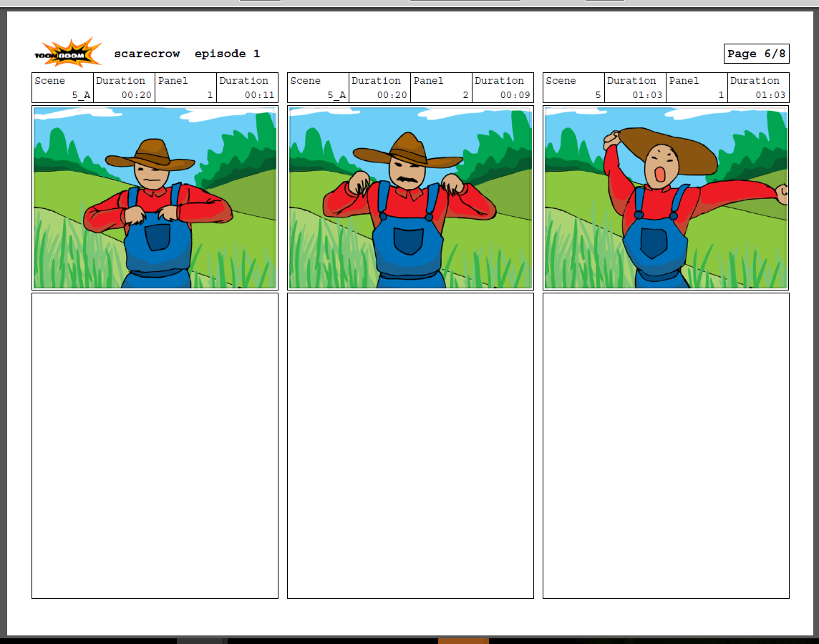819x644 pixels.
Task: Open the scene 5_A panel 2 mustache scarecrow thumbnail
Action: [410, 197]
